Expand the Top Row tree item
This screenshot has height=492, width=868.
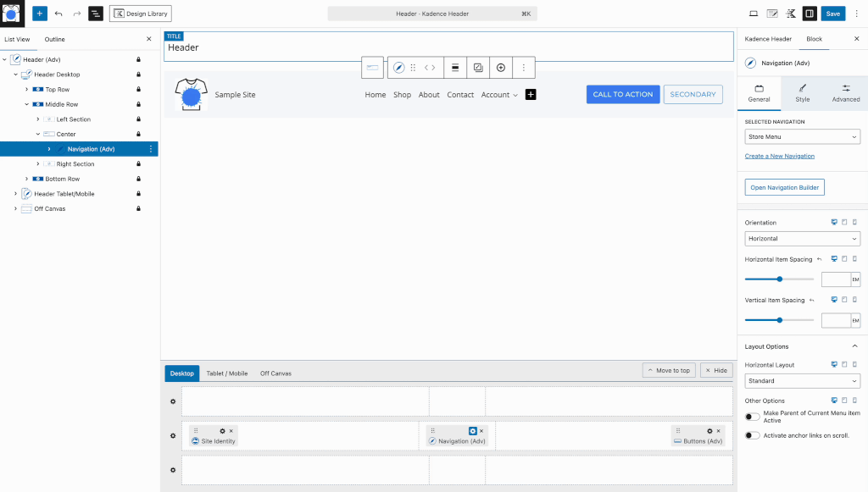[x=26, y=89]
